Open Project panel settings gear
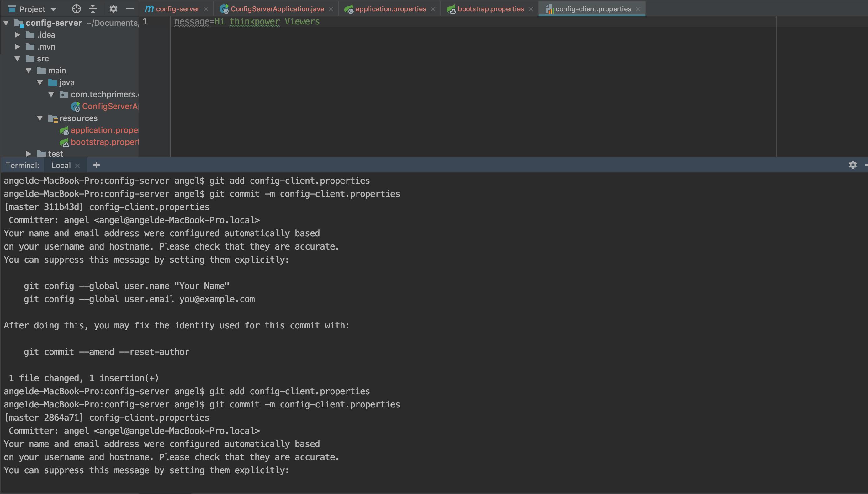Viewport: 868px width, 494px height. click(113, 9)
